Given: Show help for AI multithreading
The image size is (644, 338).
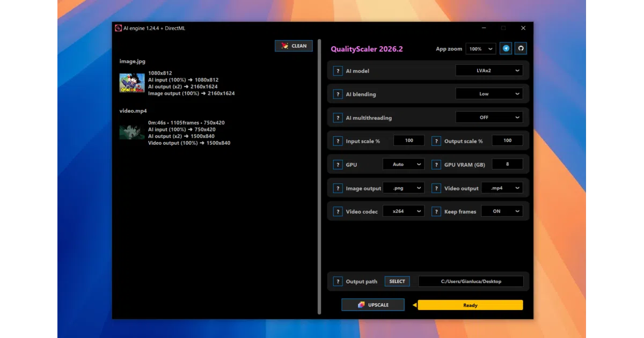Looking at the screenshot, I should 338,117.
